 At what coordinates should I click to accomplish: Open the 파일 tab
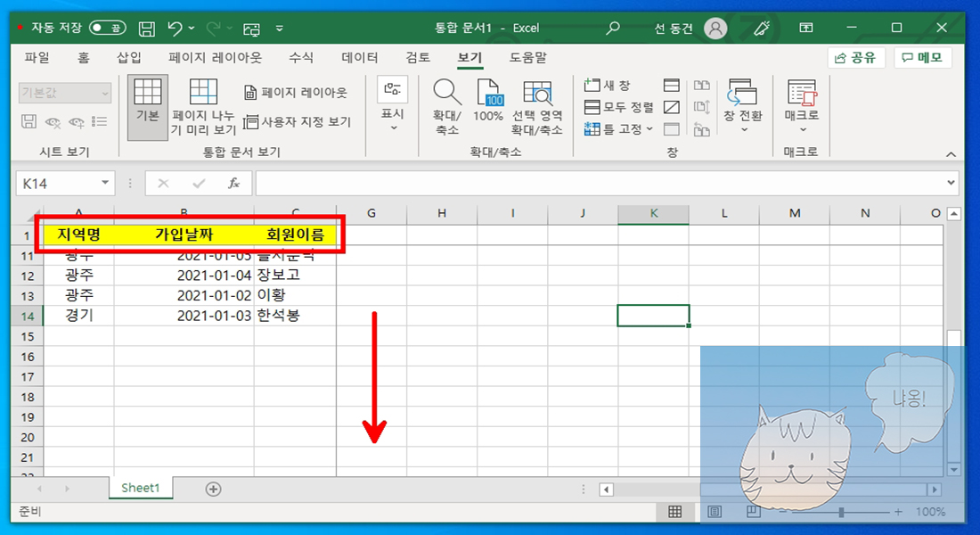tap(37, 58)
